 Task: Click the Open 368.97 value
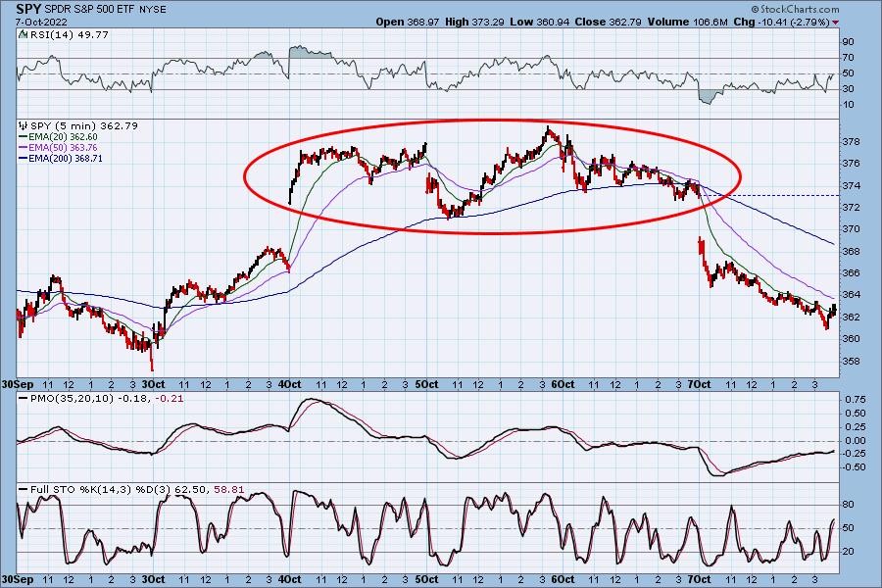click(x=408, y=22)
